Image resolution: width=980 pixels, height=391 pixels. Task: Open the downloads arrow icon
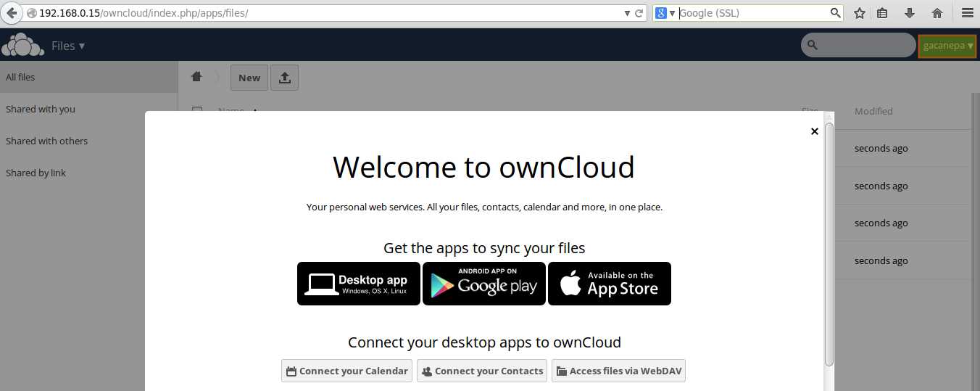point(910,13)
